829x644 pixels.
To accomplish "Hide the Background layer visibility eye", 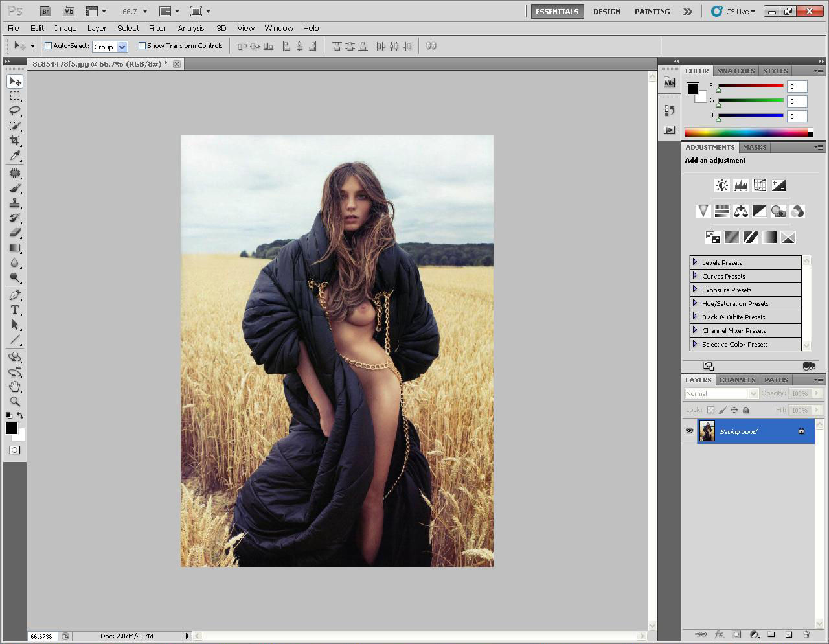I will [689, 431].
